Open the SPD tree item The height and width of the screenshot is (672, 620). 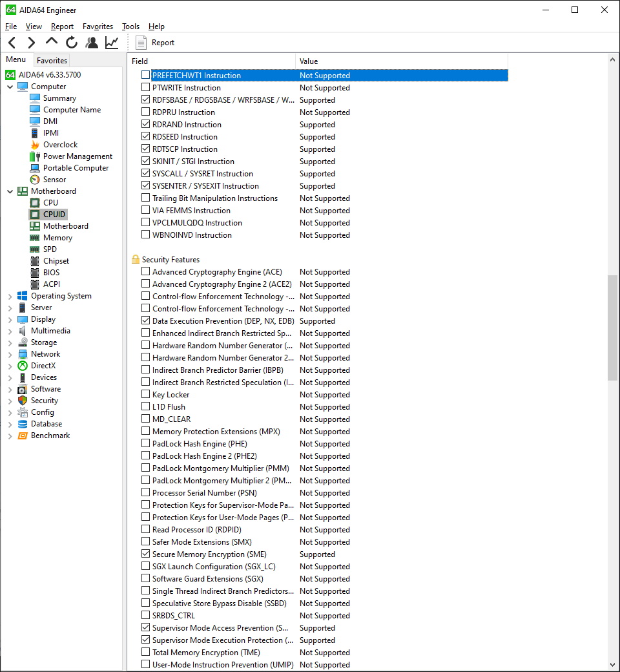click(x=50, y=249)
